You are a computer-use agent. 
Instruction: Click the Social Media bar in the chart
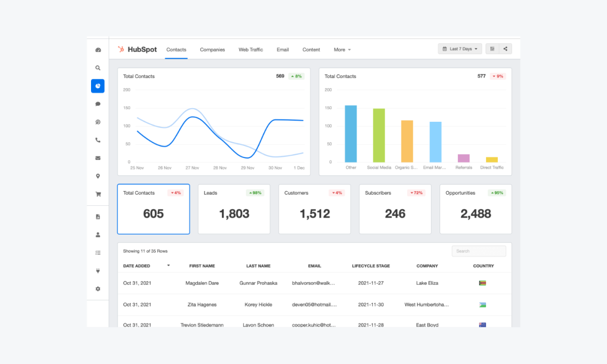coord(378,134)
